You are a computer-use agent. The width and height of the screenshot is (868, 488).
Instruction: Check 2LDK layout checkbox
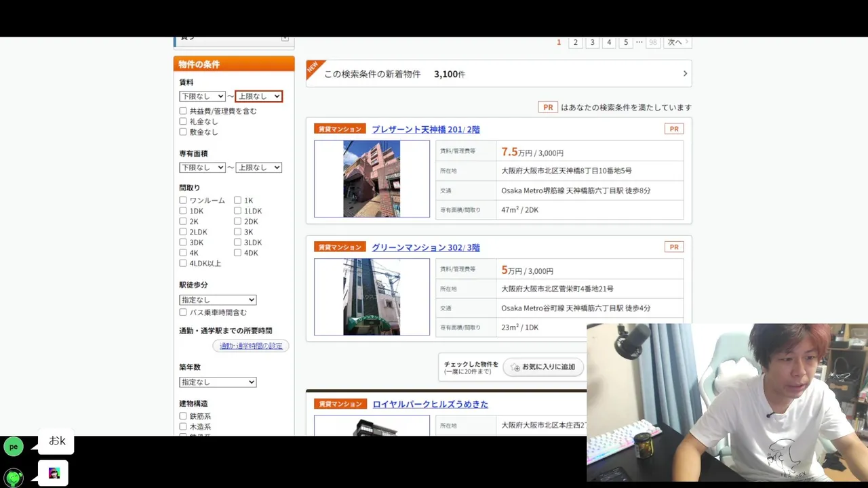click(x=183, y=232)
